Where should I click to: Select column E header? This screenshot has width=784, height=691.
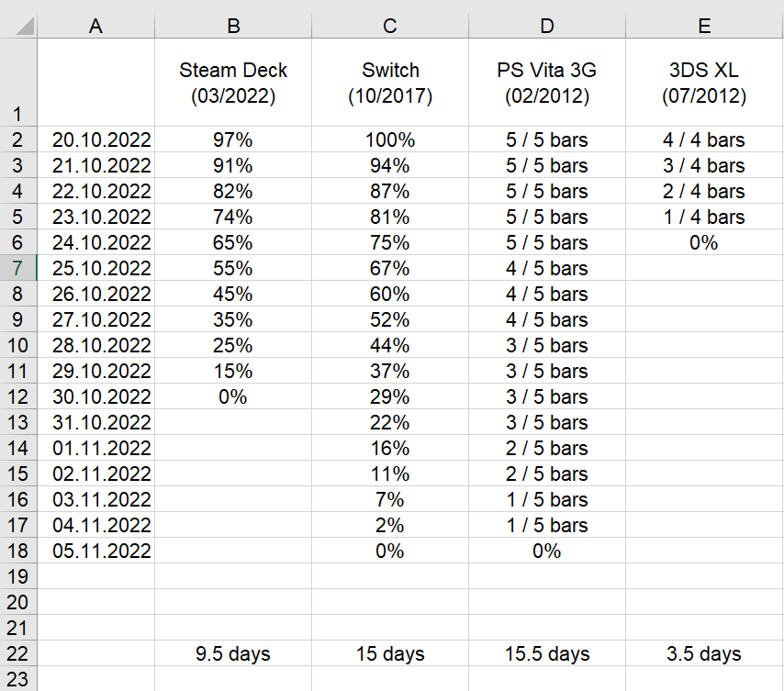coord(704,26)
